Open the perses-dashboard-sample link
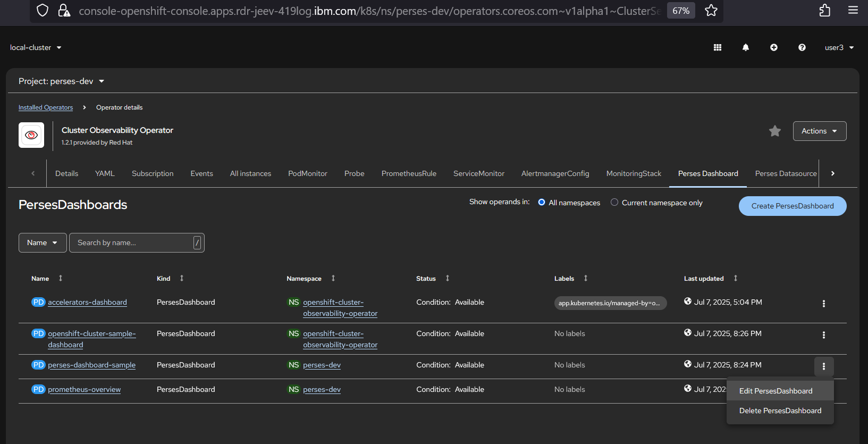Screen dimensions: 868x444 tap(91, 365)
